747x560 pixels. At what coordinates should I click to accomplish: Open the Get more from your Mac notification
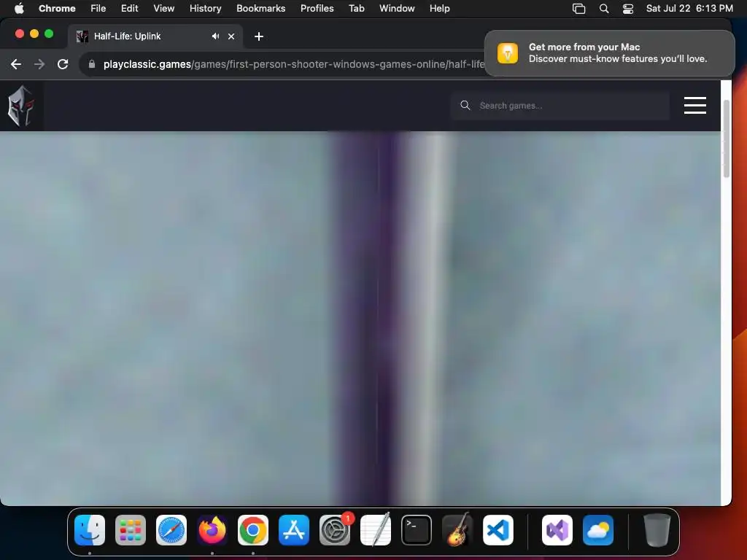(609, 52)
